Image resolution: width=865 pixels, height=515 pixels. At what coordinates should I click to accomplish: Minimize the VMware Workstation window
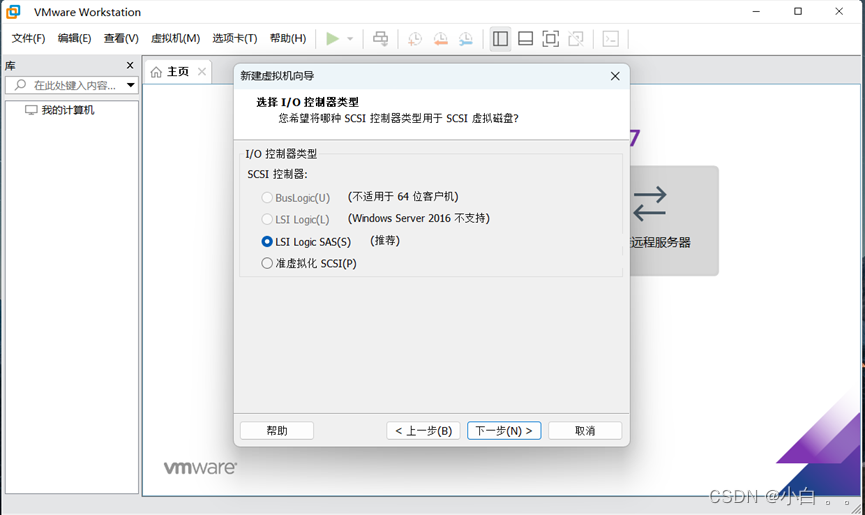click(756, 12)
